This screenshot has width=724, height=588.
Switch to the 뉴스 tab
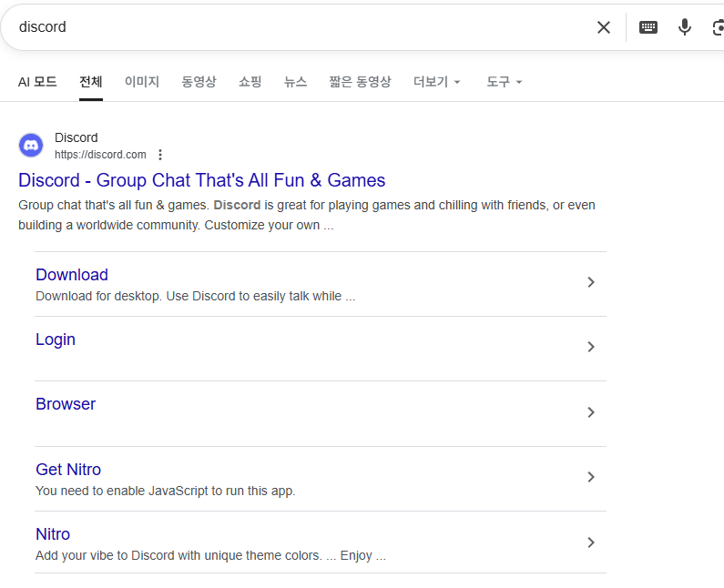(295, 82)
